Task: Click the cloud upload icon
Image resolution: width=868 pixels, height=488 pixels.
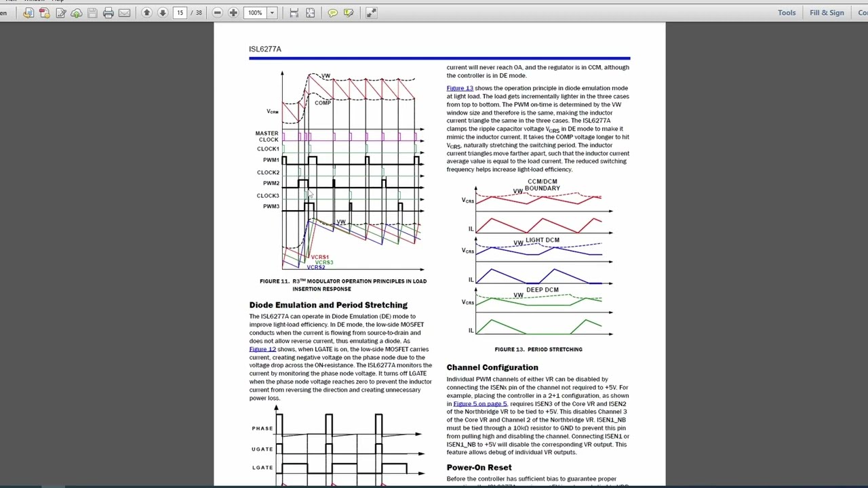Action: click(x=76, y=13)
